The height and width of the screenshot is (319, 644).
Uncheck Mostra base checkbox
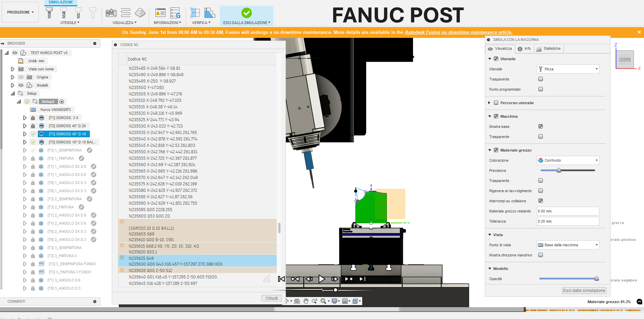coord(541,127)
